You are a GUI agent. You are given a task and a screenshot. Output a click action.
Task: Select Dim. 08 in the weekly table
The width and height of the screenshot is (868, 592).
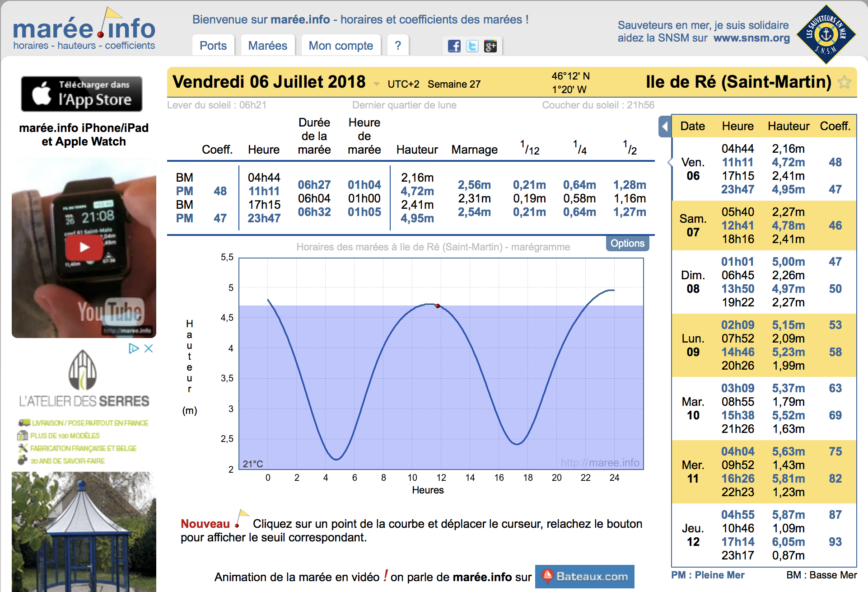(x=693, y=282)
